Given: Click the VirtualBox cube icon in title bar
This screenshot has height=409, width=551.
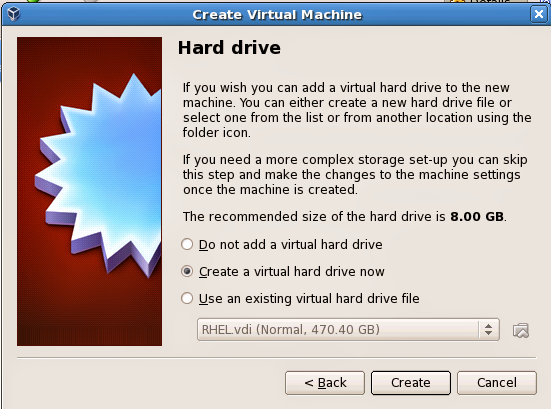Looking at the screenshot, I should [13, 14].
